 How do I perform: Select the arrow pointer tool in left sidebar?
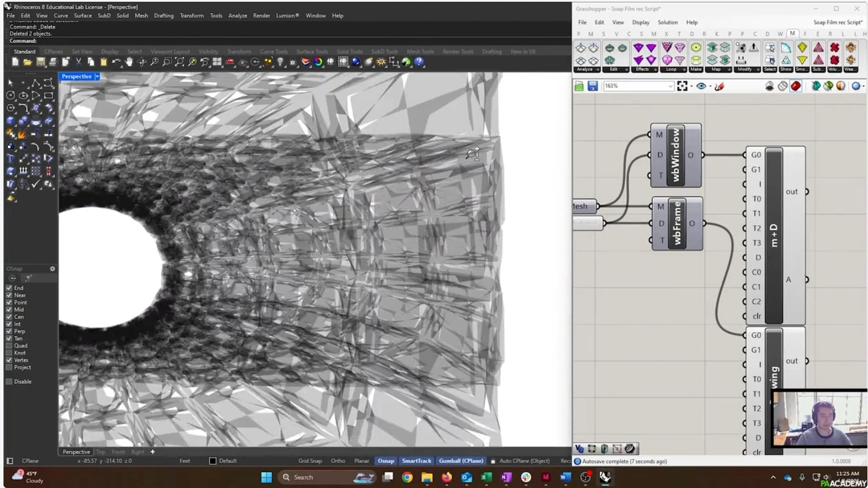click(x=10, y=84)
